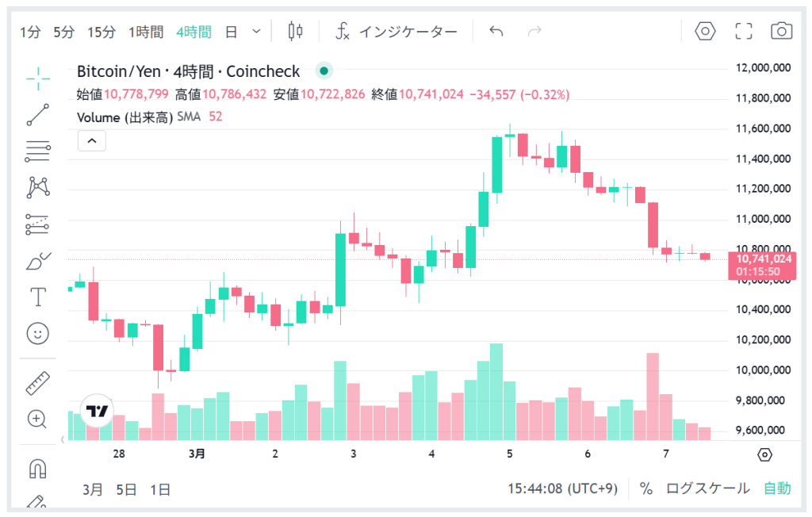The image size is (812, 517).
Task: Select the crosshair cursor tool
Action: point(38,78)
